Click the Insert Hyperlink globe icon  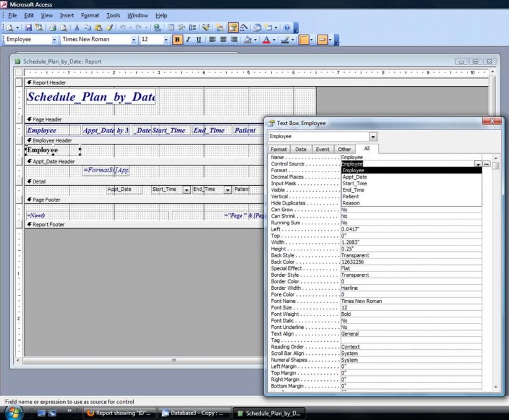coord(157,28)
